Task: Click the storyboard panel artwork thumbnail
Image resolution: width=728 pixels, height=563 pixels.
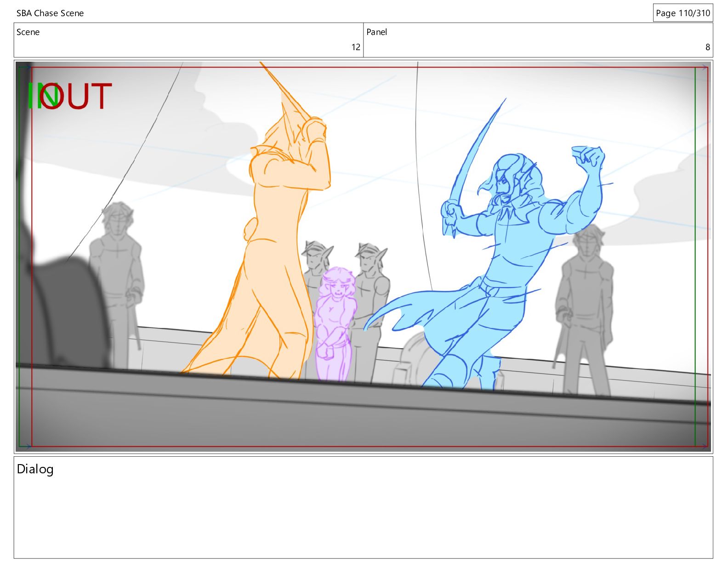Action: click(364, 257)
